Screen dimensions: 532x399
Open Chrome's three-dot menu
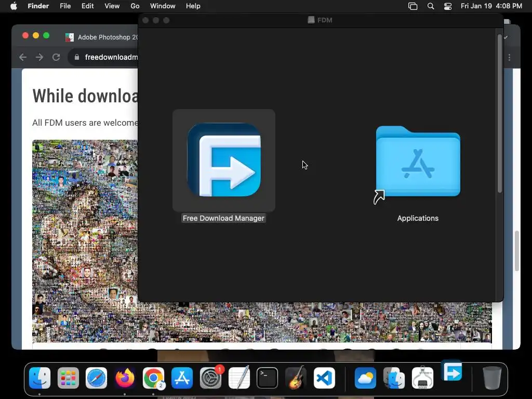[509, 58]
